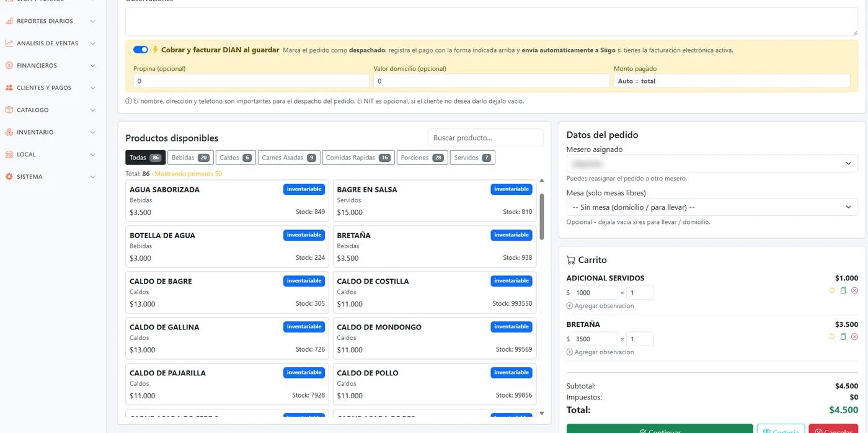The width and height of the screenshot is (868, 433).
Task: Click Agregar observacion under ADICIONAL SERVIDOS
Action: click(600, 306)
